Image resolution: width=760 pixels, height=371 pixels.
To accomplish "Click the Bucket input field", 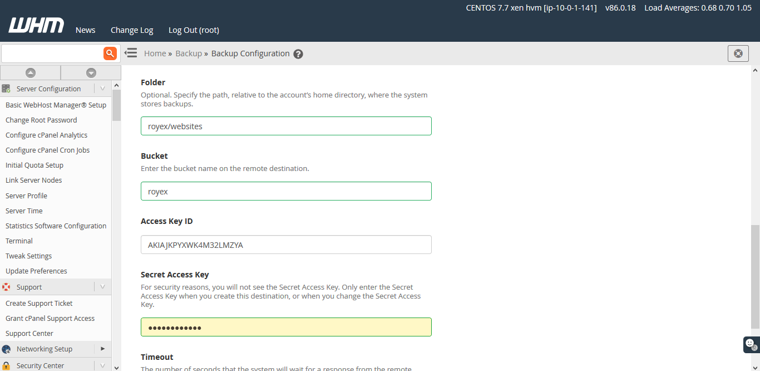I will [x=286, y=191].
